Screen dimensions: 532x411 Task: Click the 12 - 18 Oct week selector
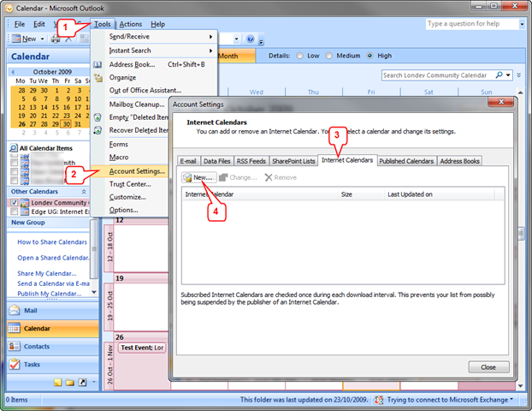point(109,247)
